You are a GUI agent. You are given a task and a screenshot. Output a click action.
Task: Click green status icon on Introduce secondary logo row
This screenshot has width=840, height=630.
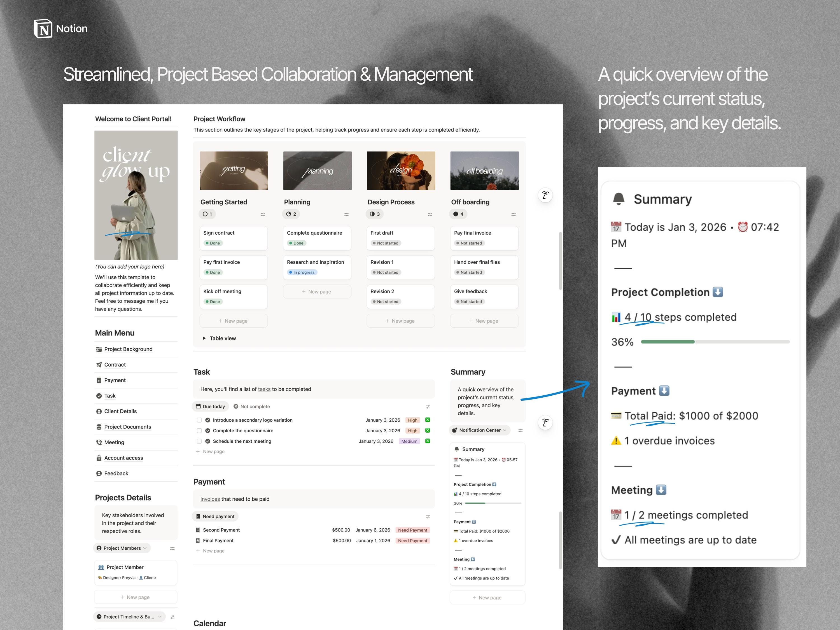[x=428, y=420]
